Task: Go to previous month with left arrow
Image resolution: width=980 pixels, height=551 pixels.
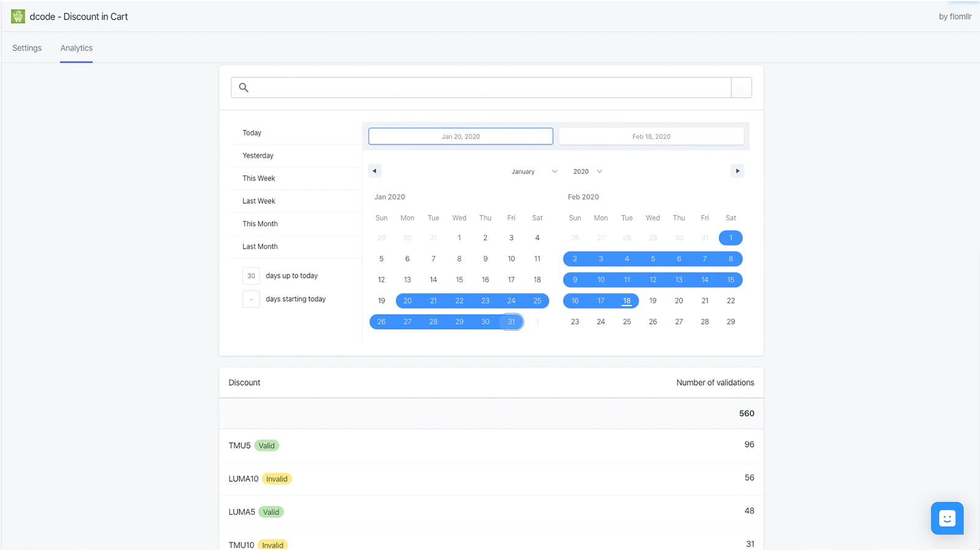Action: point(375,171)
